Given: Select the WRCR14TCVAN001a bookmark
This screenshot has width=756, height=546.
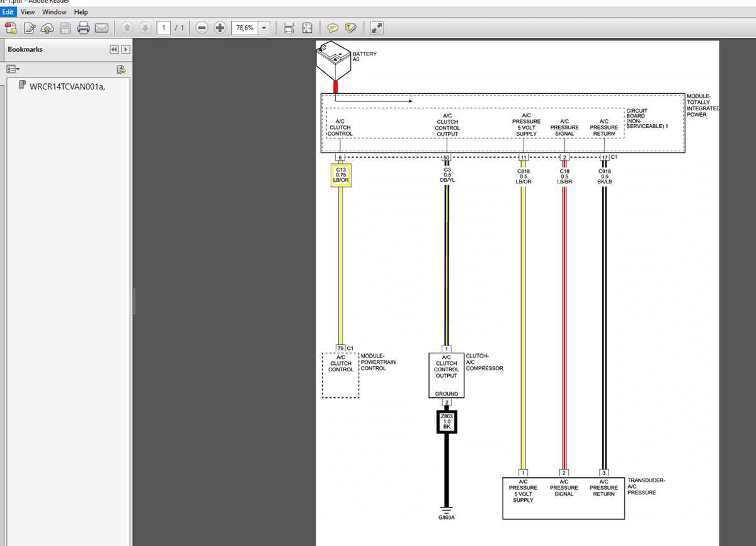Looking at the screenshot, I should [67, 86].
